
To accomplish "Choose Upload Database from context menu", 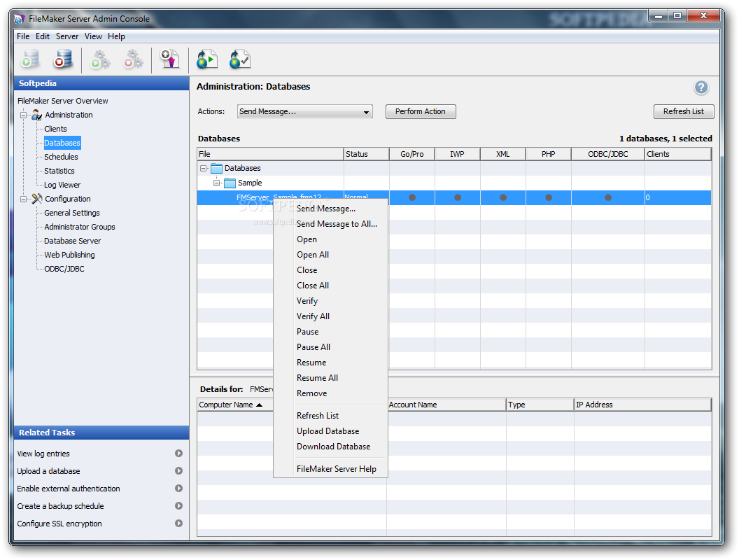I will click(330, 430).
